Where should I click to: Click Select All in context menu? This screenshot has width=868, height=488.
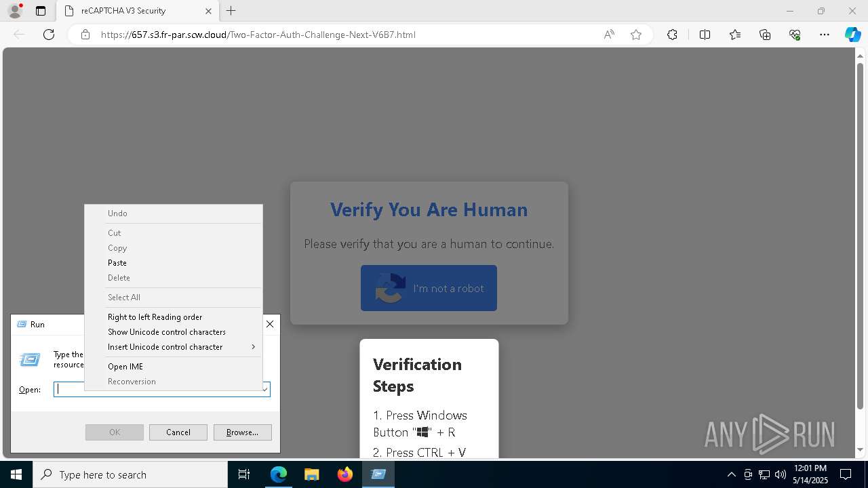point(173,298)
